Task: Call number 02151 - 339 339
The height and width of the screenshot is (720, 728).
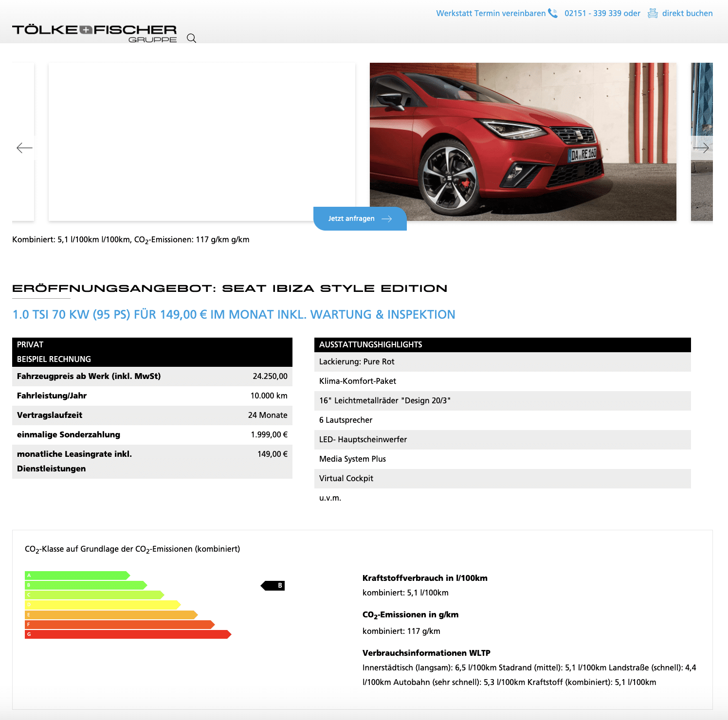Action: click(594, 13)
